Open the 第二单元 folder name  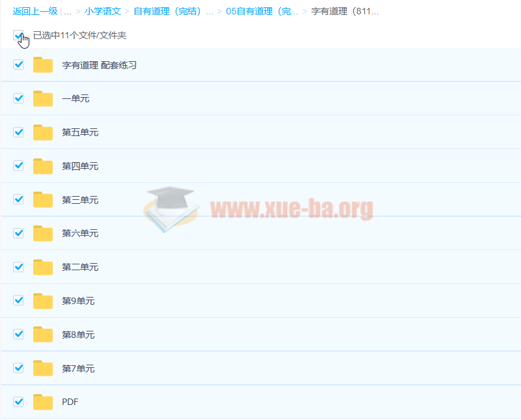[80, 268]
